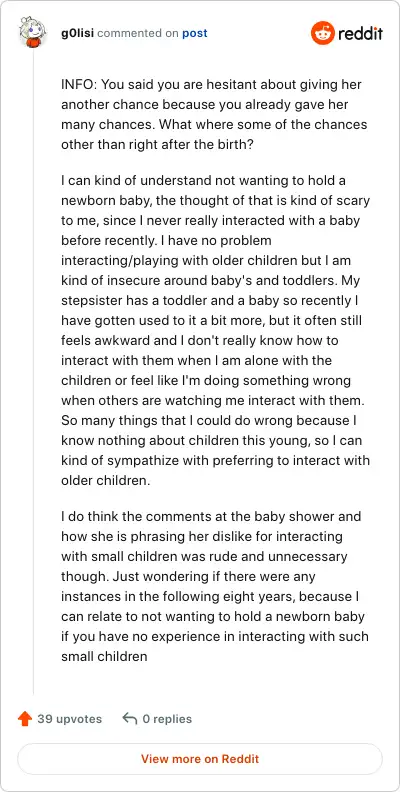
Task: Click the closing words 'small children'
Action: point(104,656)
